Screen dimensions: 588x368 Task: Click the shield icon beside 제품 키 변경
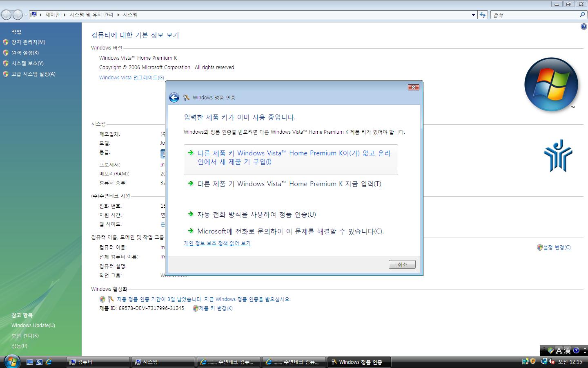pos(195,308)
